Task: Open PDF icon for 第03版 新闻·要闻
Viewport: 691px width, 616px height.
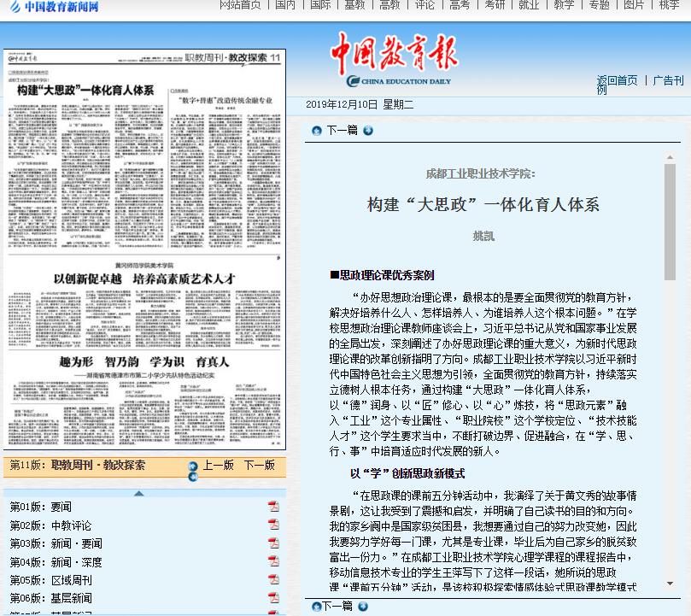Action: tap(273, 543)
